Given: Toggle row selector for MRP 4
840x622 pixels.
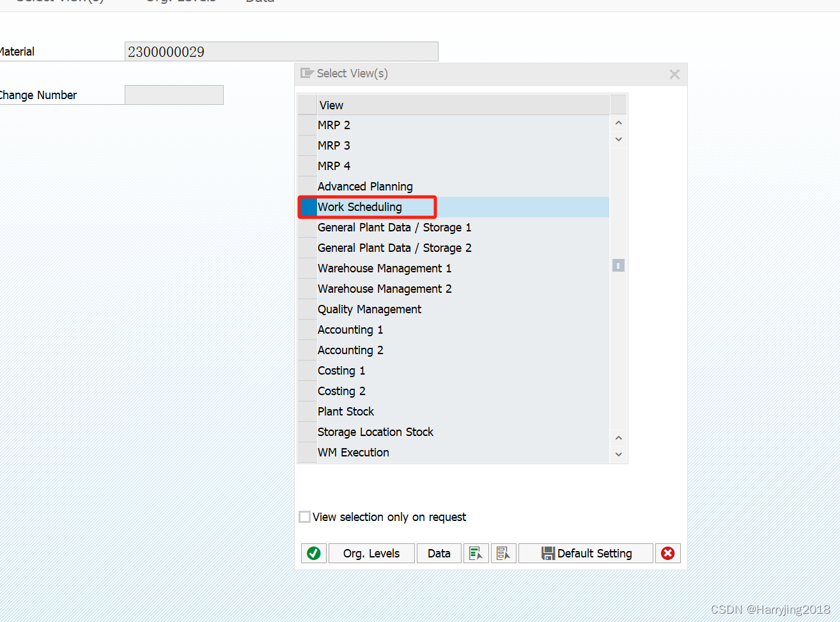Looking at the screenshot, I should [x=307, y=166].
